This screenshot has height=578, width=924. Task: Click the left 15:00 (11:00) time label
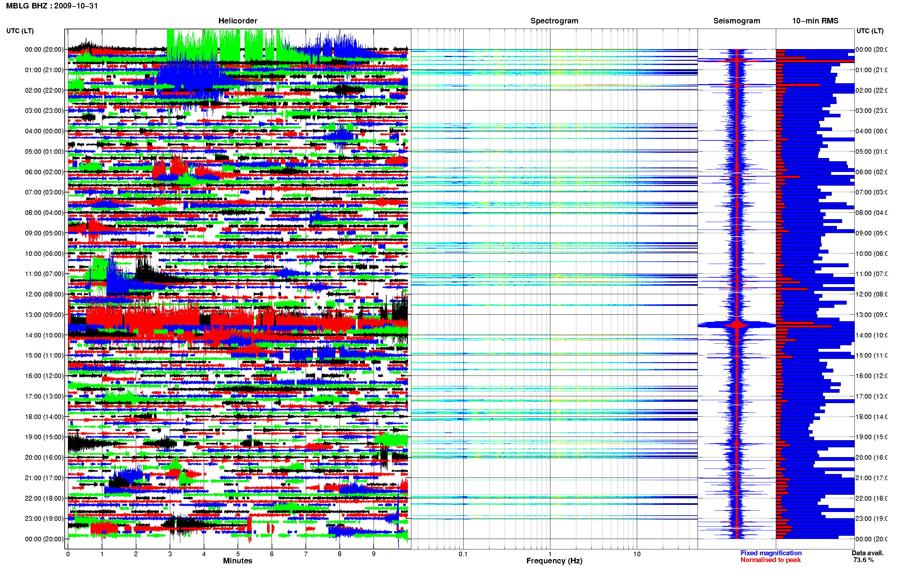[x=44, y=356]
